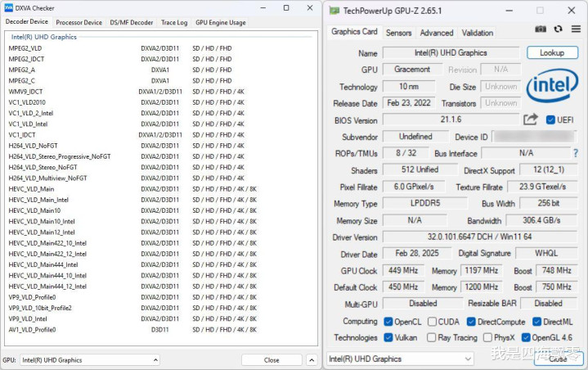Click the Bus Interface question mark
Viewport: 588px width, 370px height.
coord(576,153)
